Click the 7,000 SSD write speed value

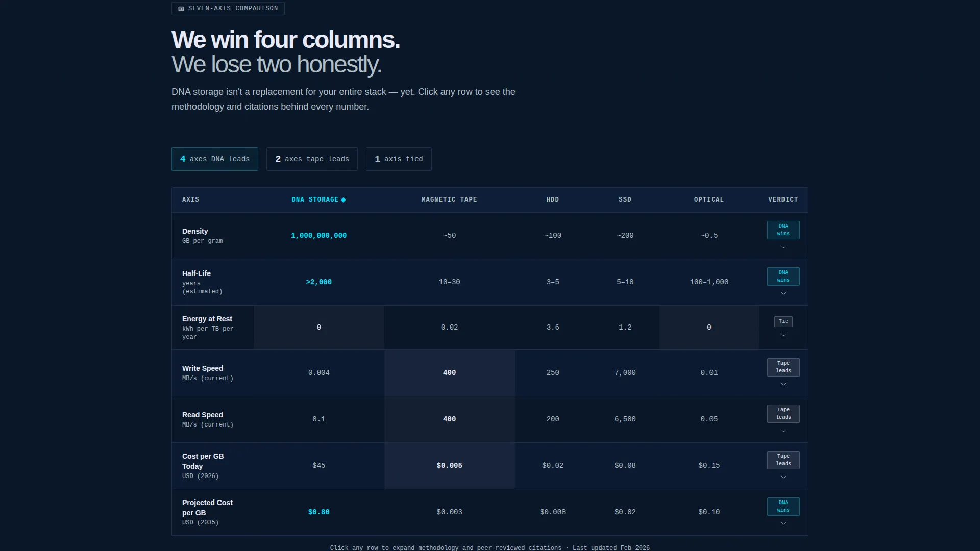[625, 373]
